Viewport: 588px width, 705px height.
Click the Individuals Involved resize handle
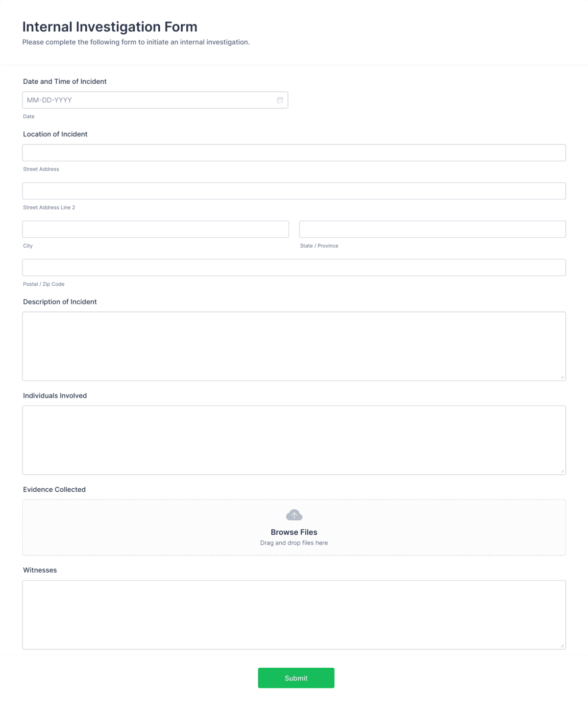pos(563,471)
